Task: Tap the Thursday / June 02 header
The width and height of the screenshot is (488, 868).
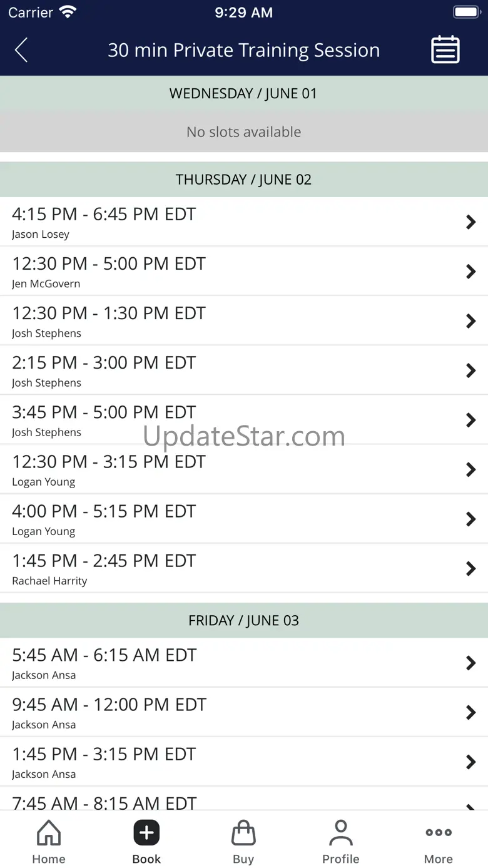Action: point(243,180)
